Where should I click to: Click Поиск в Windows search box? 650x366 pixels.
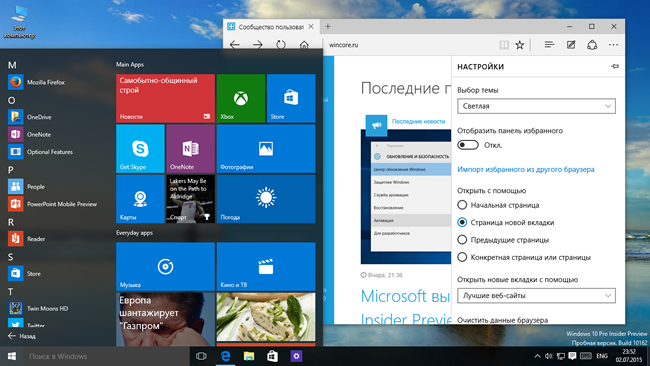click(x=106, y=356)
